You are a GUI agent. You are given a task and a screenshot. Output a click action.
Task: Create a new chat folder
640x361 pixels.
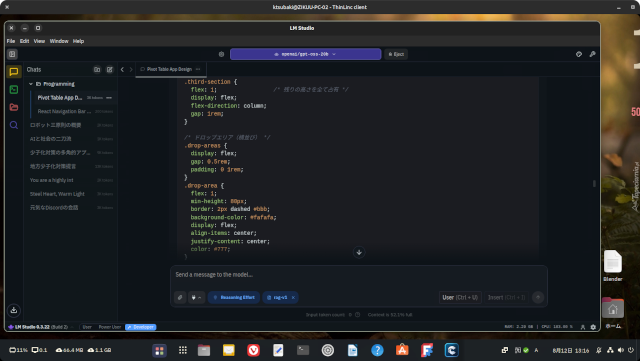point(97,69)
